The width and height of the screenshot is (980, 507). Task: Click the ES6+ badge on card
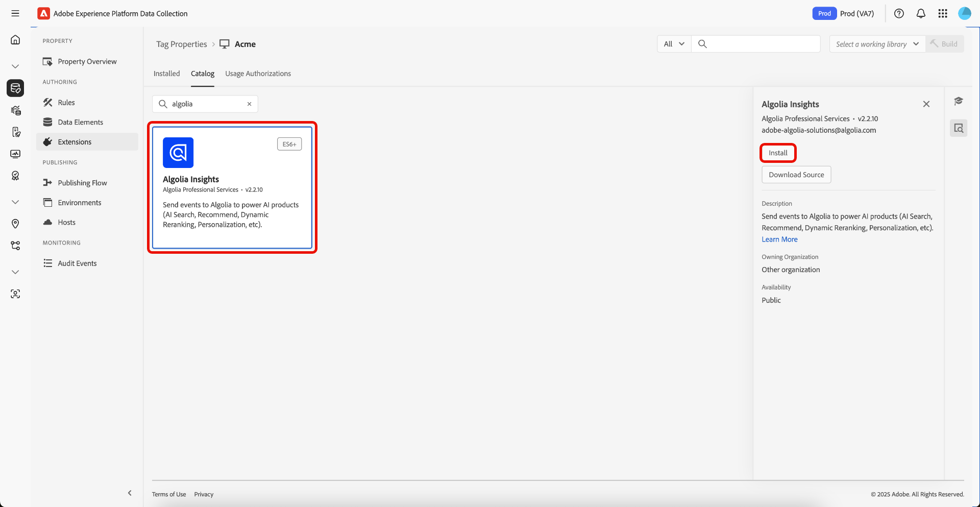(289, 144)
